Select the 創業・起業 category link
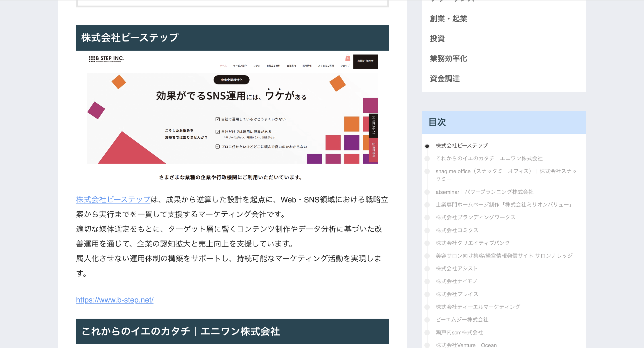This screenshot has height=348, width=644. point(448,19)
